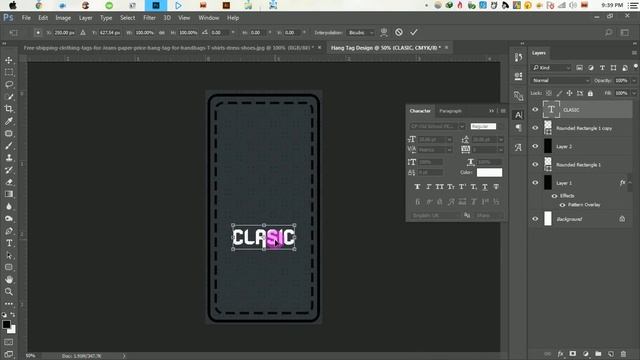
Task: Select the Pen tool
Action: (x=9, y=231)
